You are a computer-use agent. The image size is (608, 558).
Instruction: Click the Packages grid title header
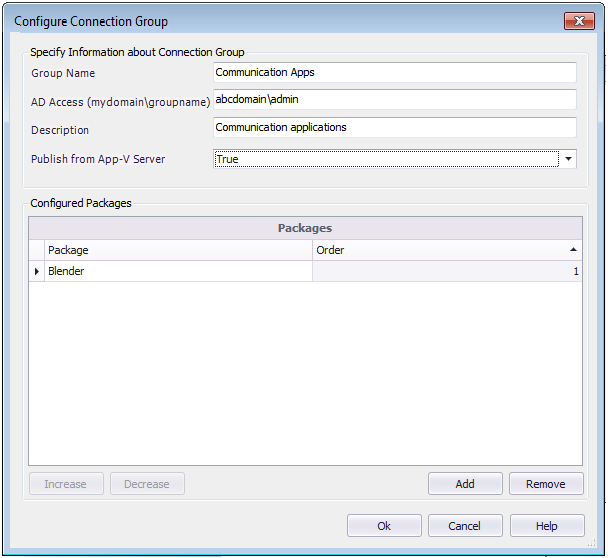pos(304,228)
